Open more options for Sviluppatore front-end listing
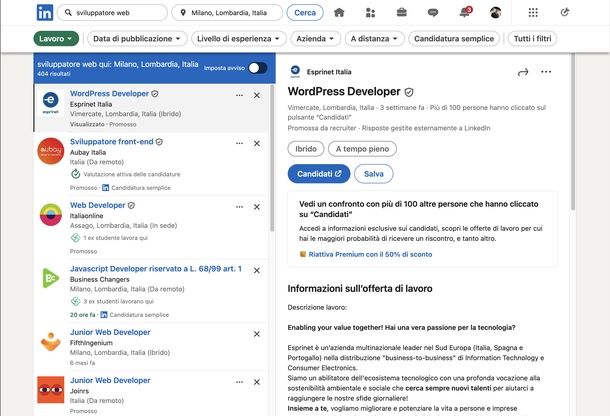The height and width of the screenshot is (416, 610). (x=239, y=144)
